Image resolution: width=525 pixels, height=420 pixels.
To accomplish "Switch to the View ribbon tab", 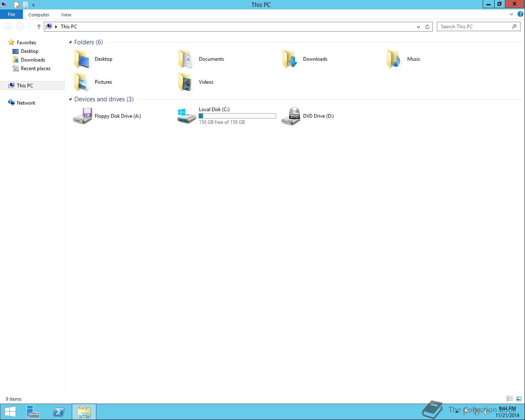I will point(66,14).
